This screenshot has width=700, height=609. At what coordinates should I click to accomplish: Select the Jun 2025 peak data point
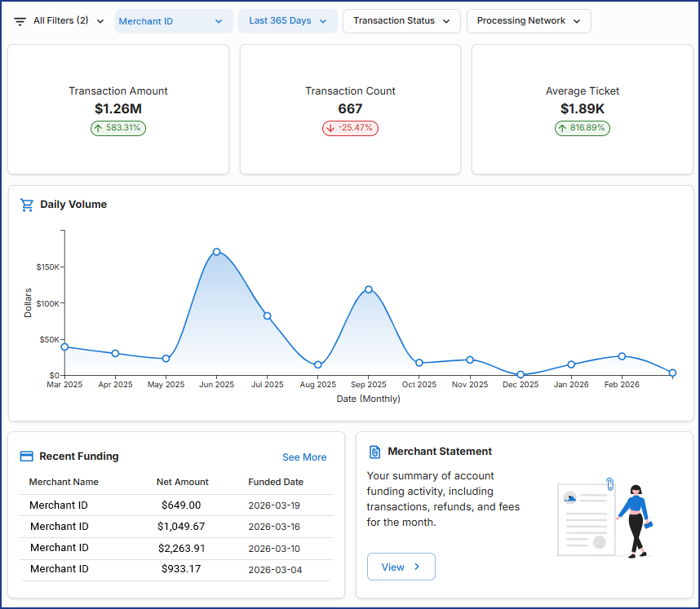216,252
